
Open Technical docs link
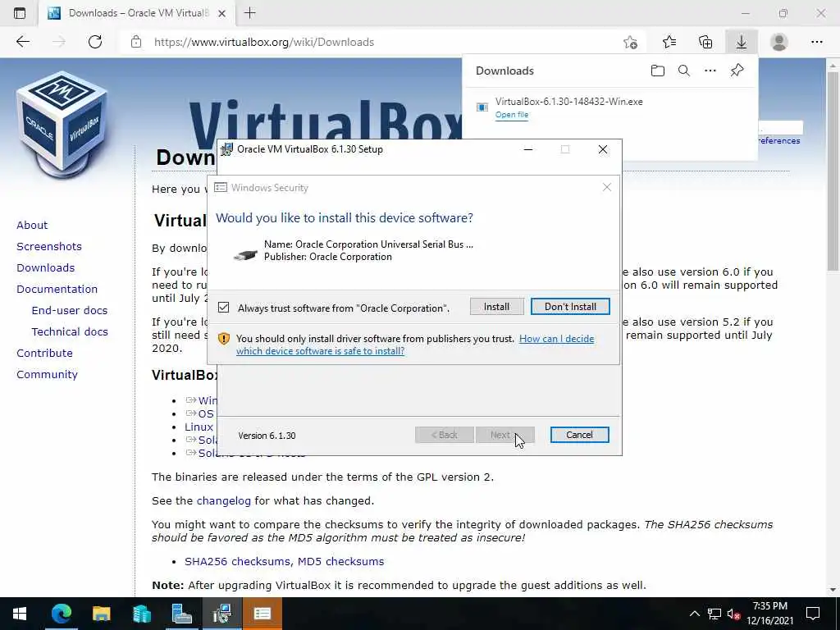point(70,332)
